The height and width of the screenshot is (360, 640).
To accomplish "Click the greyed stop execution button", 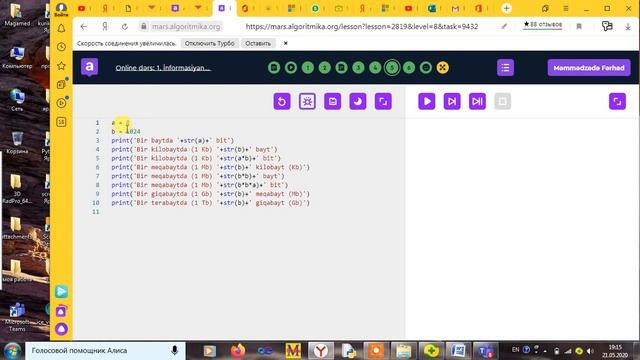I will [502, 101].
